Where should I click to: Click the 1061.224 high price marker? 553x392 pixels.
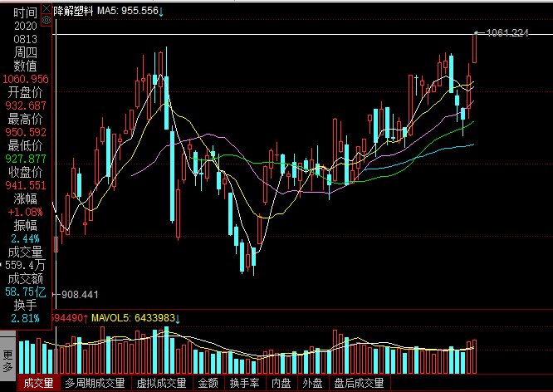[507, 33]
